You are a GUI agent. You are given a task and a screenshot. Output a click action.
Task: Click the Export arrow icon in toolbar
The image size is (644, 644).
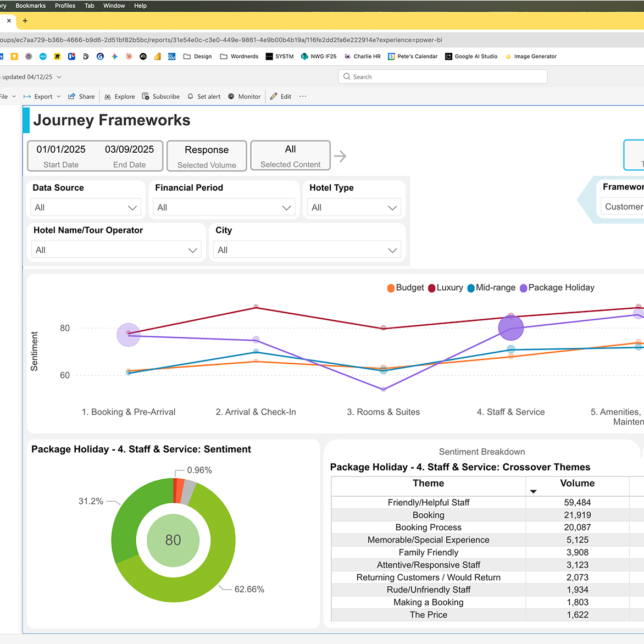[x=27, y=97]
